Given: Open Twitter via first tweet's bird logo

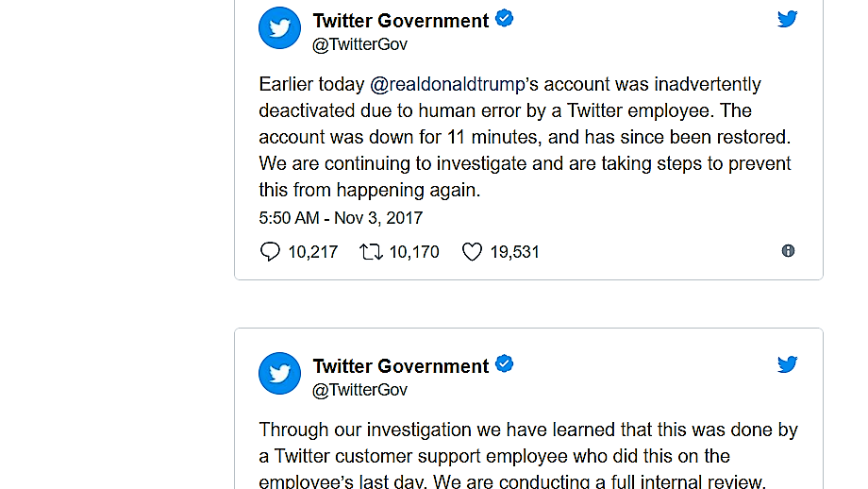Looking at the screenshot, I should point(787,19).
